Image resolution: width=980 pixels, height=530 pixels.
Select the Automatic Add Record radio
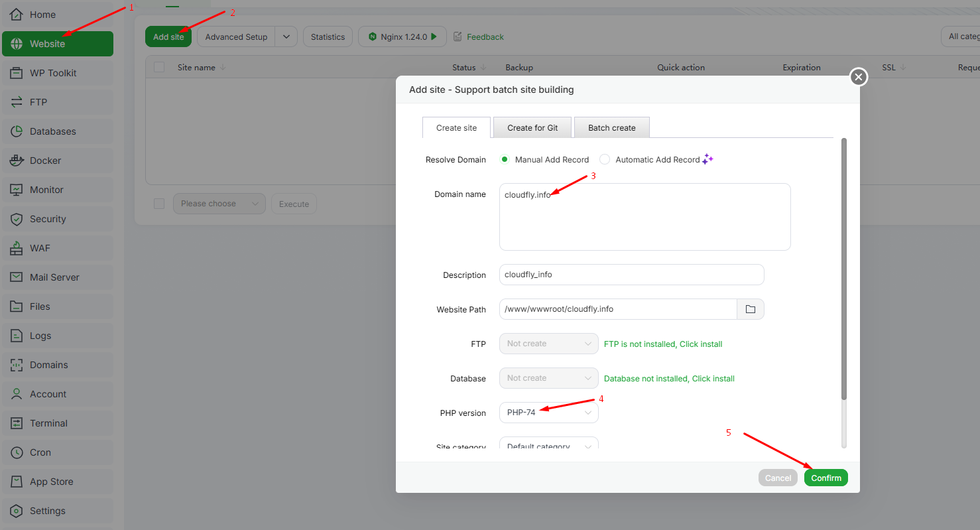pyautogui.click(x=605, y=160)
